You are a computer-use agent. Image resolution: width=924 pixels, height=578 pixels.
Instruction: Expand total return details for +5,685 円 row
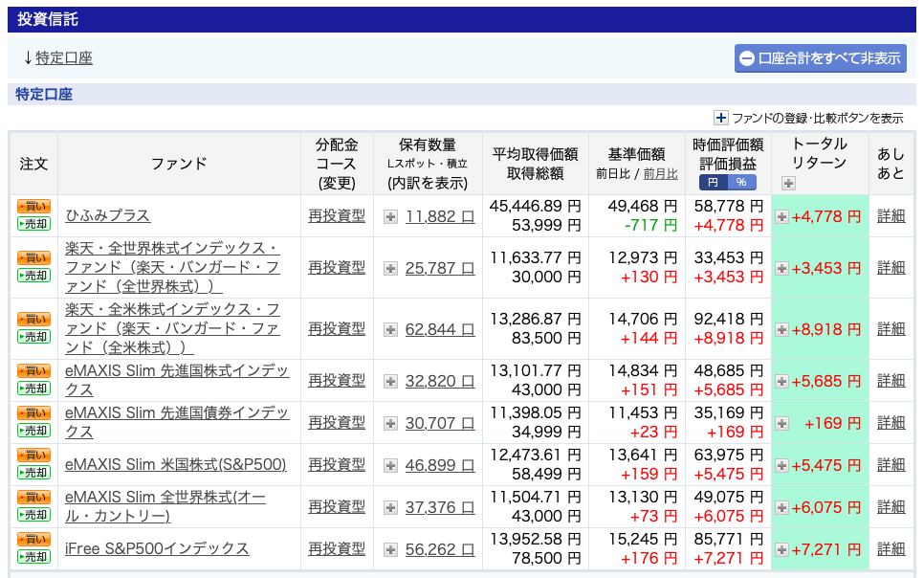(x=782, y=382)
